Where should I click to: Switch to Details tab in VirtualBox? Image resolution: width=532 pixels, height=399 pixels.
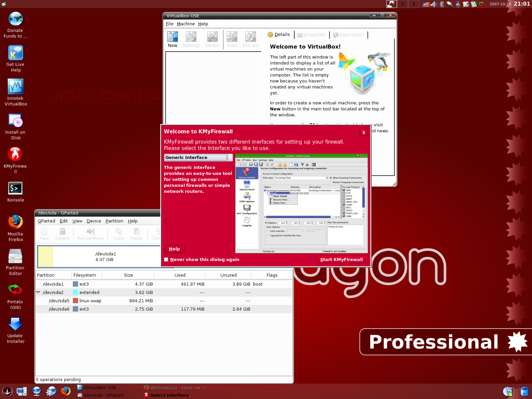click(279, 35)
